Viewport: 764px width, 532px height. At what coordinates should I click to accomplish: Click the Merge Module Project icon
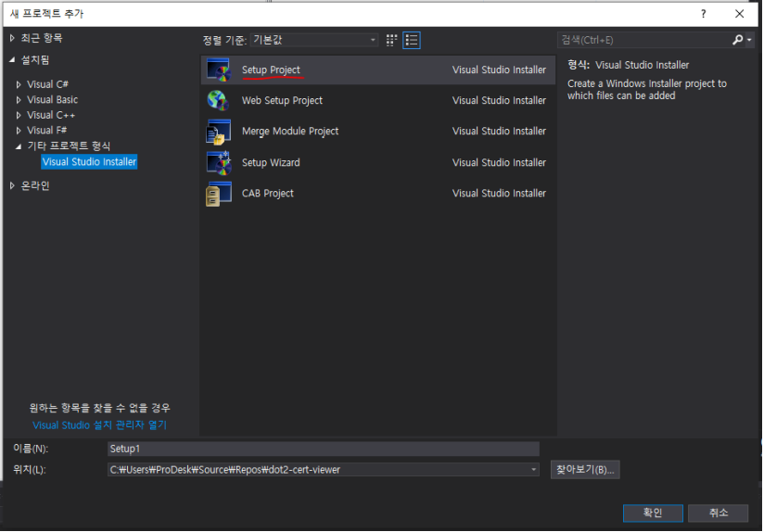pyautogui.click(x=218, y=132)
